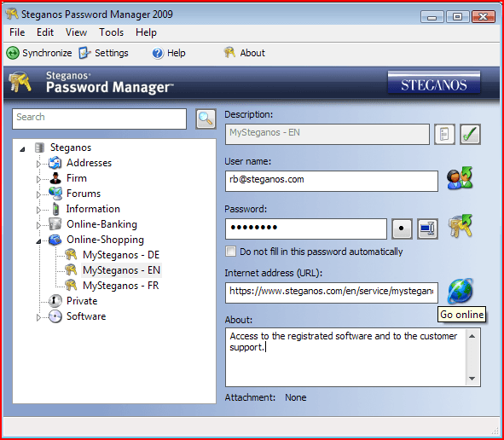Expand the Addresses tree node
This screenshot has width=504, height=440.
point(38,164)
